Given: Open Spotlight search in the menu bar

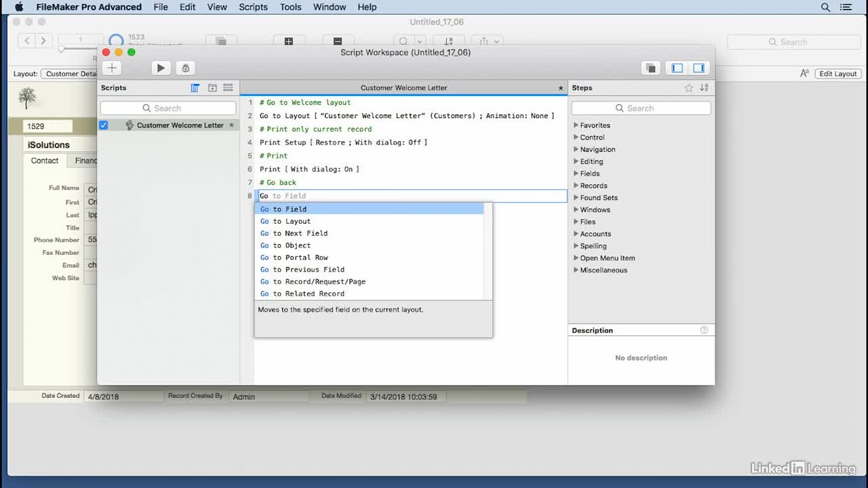Looking at the screenshot, I should click(825, 7).
